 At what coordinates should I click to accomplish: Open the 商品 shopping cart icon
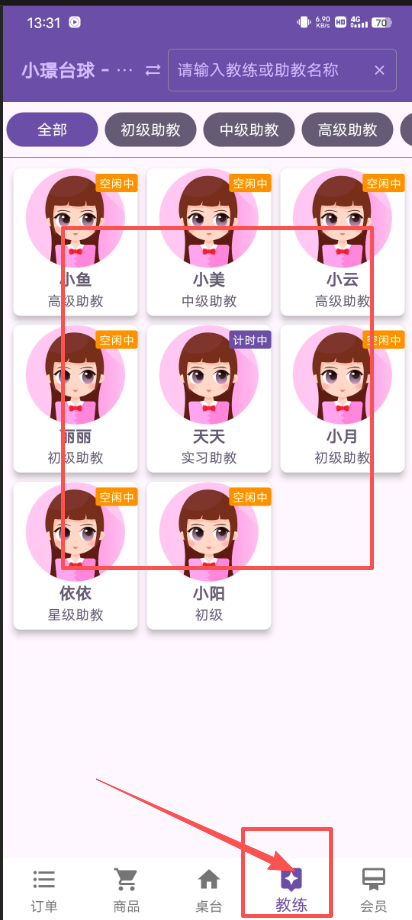(x=126, y=879)
